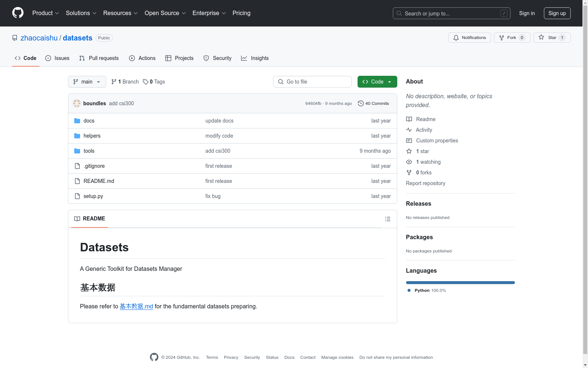Open the Actions tab
The height and width of the screenshot is (368, 588).
[142, 58]
